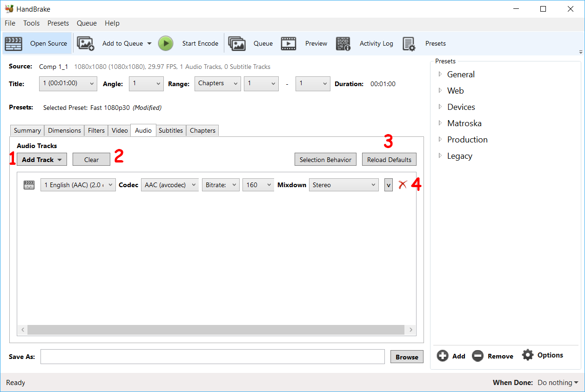Image resolution: width=585 pixels, height=392 pixels.
Task: Select the Audio tab
Action: (143, 130)
